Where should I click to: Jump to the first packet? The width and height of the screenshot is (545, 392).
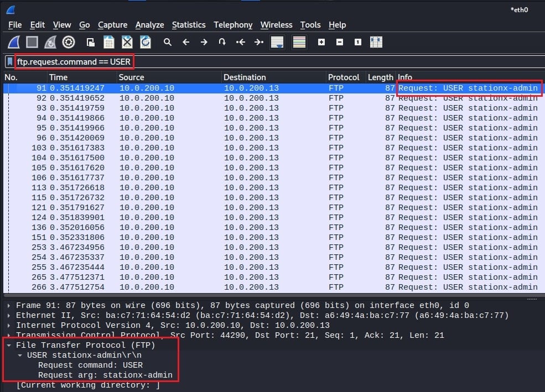(x=241, y=43)
